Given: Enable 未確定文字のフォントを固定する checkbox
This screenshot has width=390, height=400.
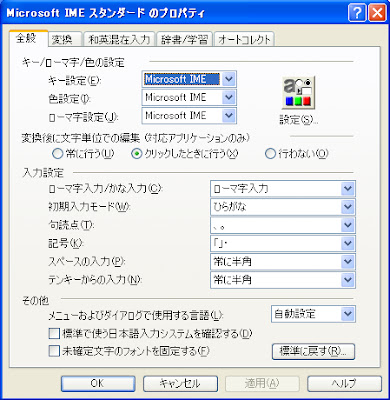Looking at the screenshot, I should [54, 351].
